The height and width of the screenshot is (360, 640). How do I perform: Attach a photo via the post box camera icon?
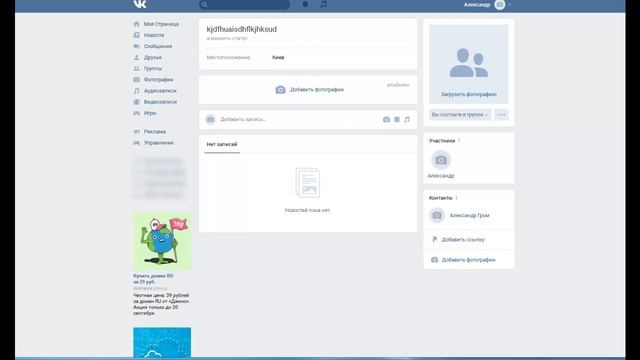[386, 120]
